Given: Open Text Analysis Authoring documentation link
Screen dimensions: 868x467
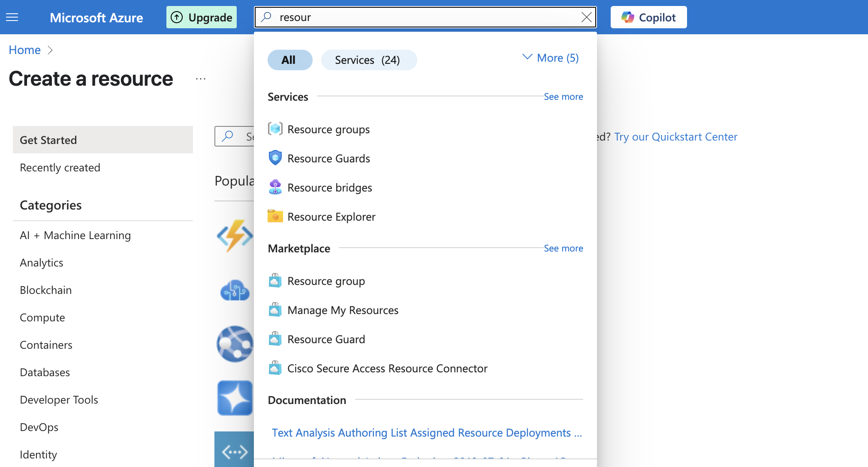Looking at the screenshot, I should point(427,433).
